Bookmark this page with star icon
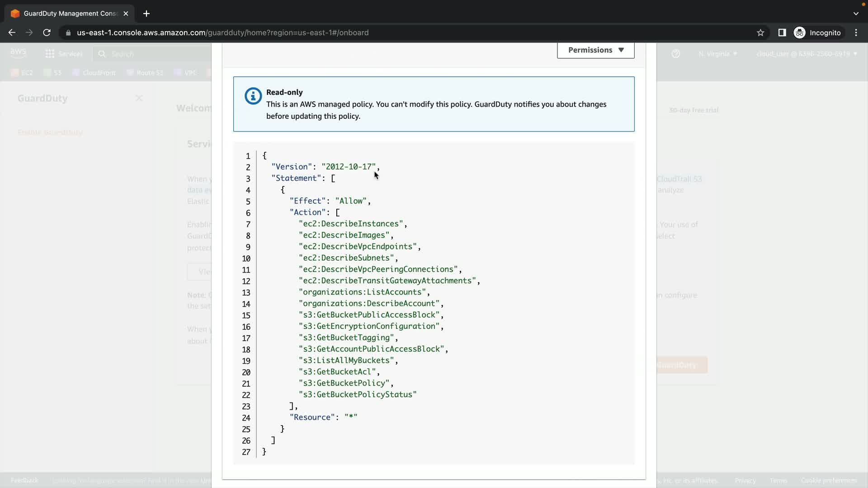 pyautogui.click(x=760, y=33)
